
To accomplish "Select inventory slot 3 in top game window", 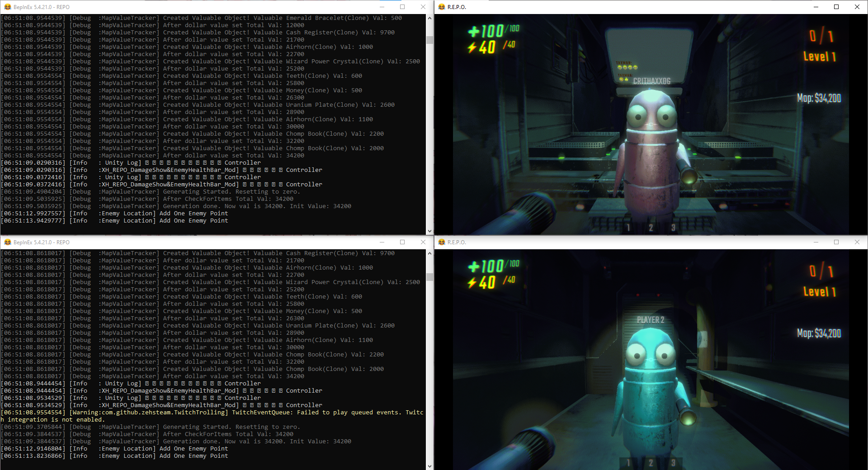I will coord(673,228).
